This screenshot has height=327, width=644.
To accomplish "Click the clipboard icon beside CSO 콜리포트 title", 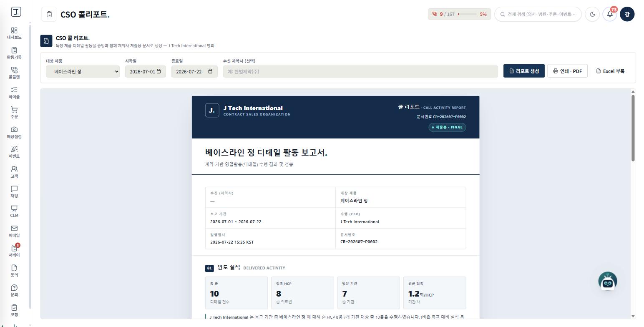I will click(x=49, y=14).
